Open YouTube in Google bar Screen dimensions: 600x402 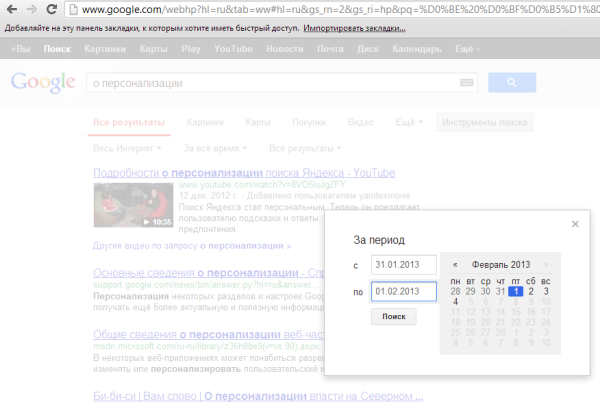(233, 49)
